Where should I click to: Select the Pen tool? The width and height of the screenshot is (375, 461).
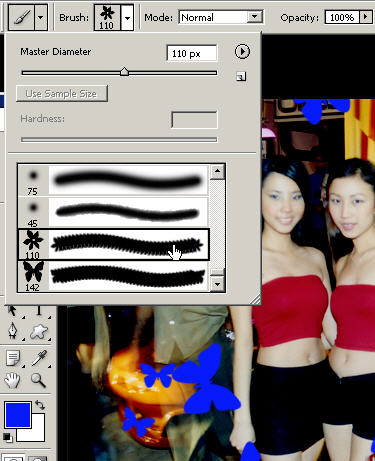[x=13, y=332]
